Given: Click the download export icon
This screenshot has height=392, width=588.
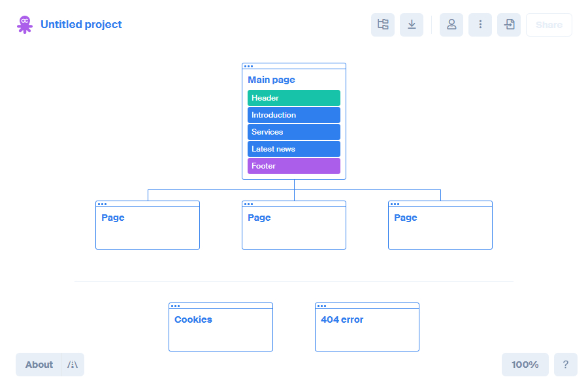Looking at the screenshot, I should point(412,25).
